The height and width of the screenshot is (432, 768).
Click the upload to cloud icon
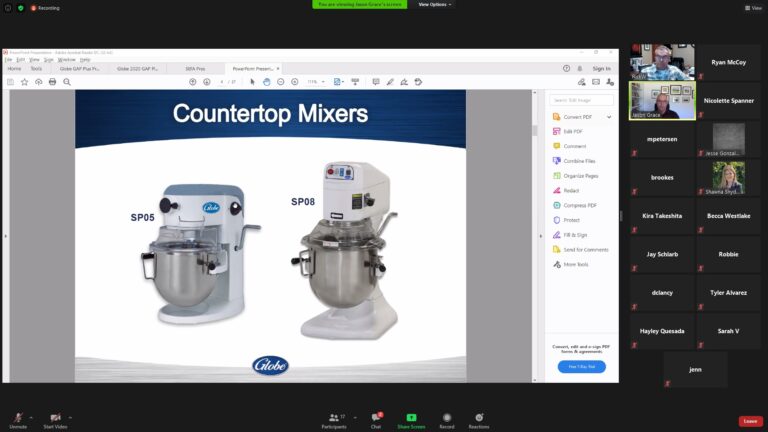[39, 82]
